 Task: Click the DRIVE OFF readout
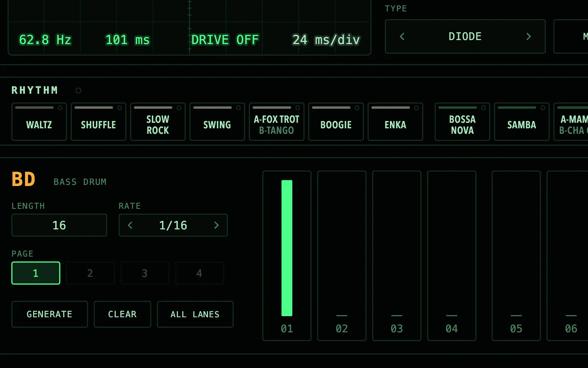point(225,40)
